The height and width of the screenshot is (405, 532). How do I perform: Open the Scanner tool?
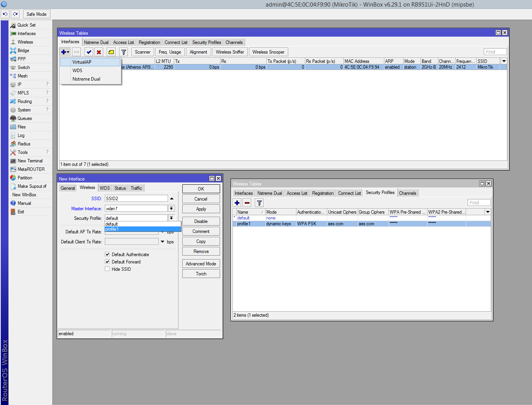point(143,52)
